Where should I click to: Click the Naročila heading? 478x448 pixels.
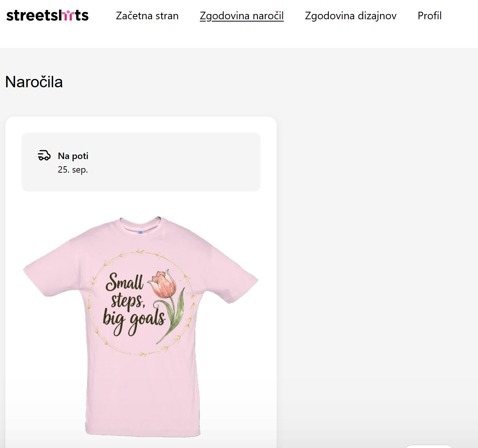click(34, 82)
